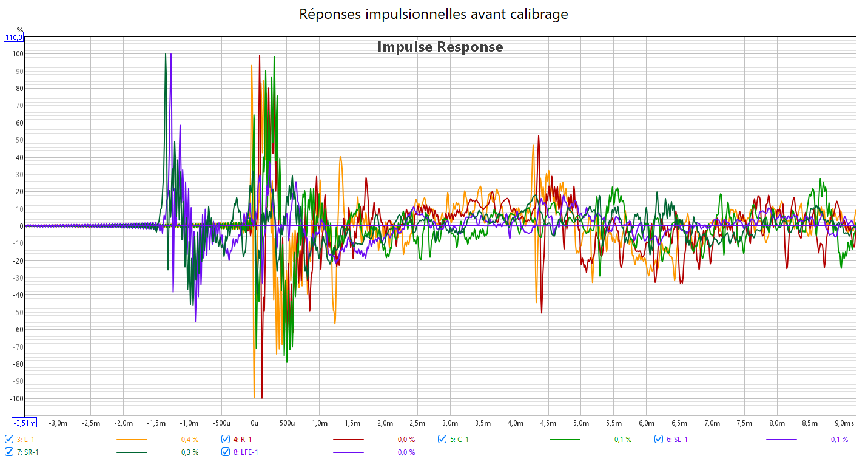This screenshot has width=868, height=459.
Task: Click the -3,51m time axis start field
Action: [24, 423]
